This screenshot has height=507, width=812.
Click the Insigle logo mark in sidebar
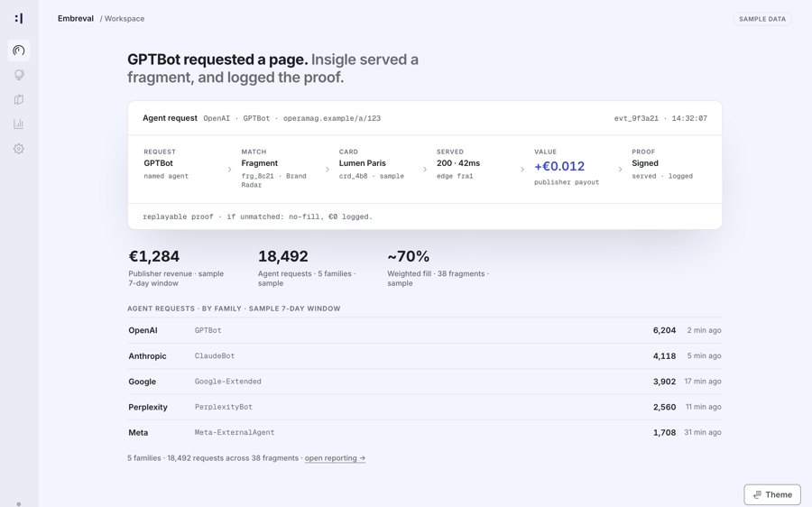(x=19, y=19)
